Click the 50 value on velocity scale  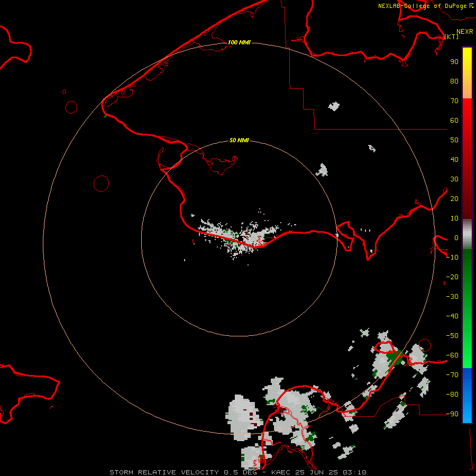coord(454,140)
